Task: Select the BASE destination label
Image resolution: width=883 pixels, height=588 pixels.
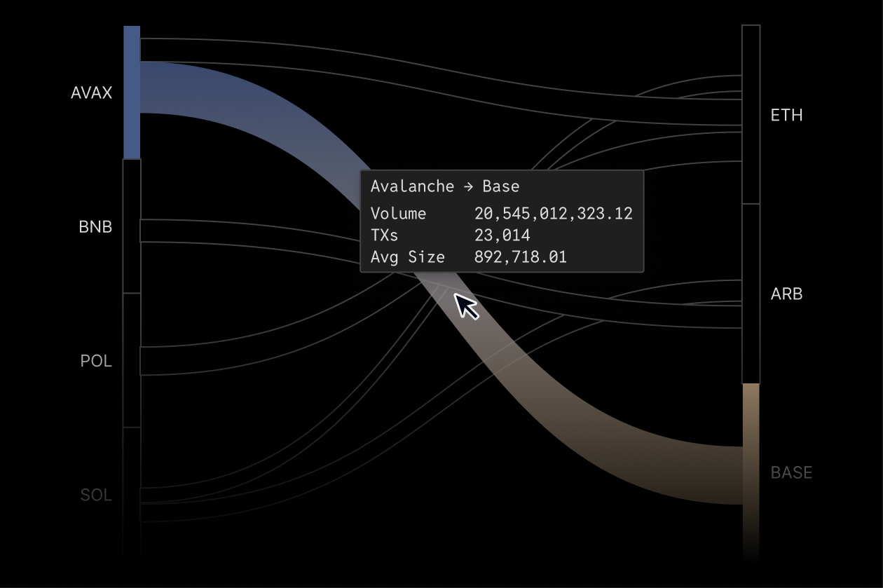Action: click(791, 472)
